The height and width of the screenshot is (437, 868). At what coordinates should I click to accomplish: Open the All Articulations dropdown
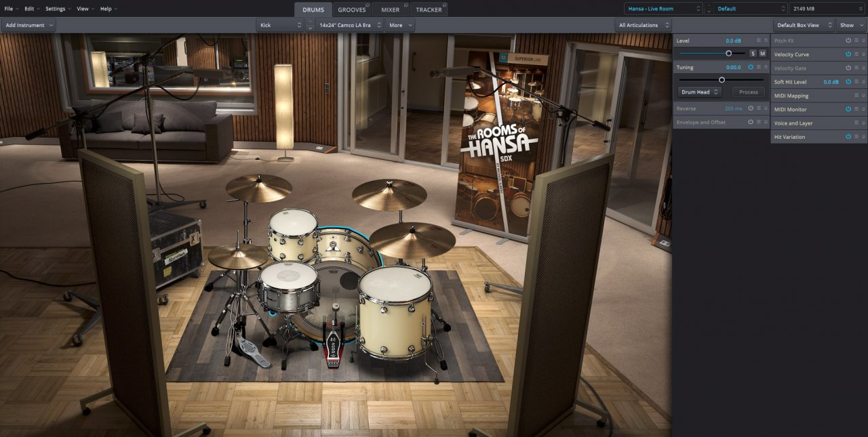coord(644,25)
